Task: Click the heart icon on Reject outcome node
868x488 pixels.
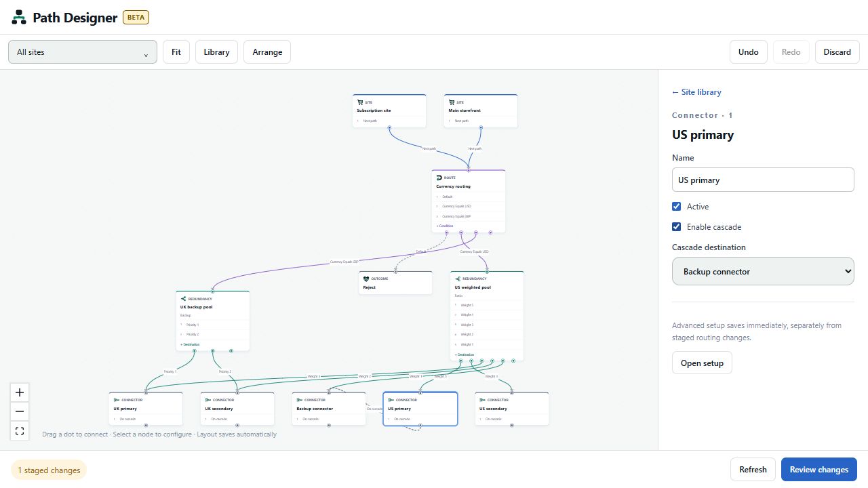Action: coord(366,279)
